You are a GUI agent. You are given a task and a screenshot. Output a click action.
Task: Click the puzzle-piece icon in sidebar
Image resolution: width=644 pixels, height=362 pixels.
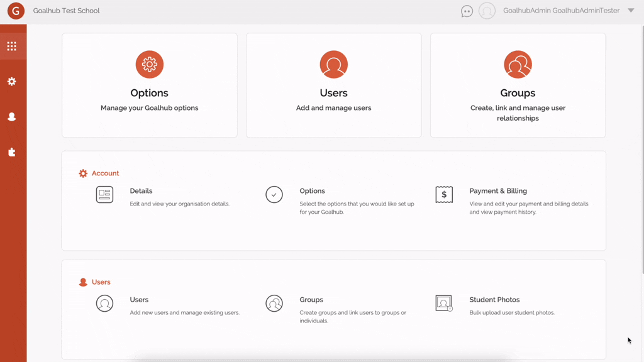(13, 151)
